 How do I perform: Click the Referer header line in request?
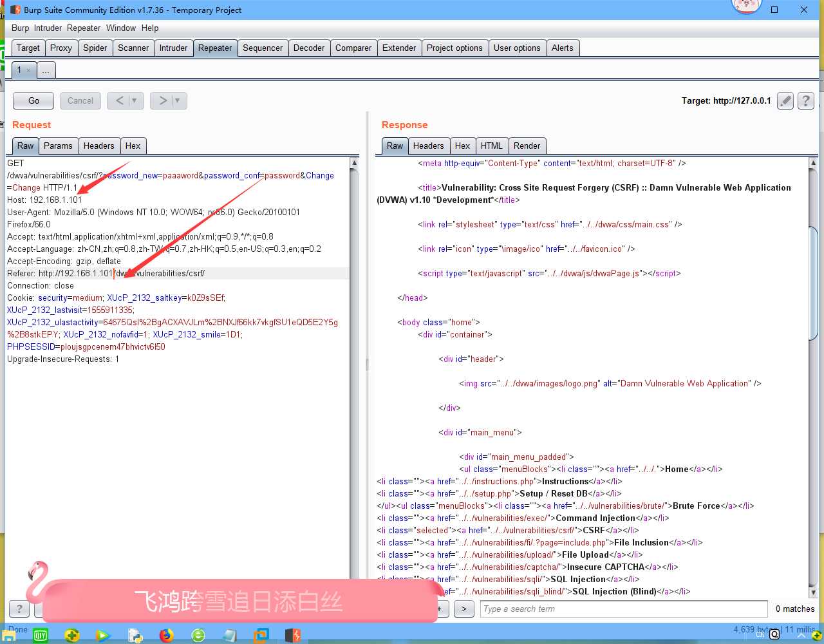(178, 273)
